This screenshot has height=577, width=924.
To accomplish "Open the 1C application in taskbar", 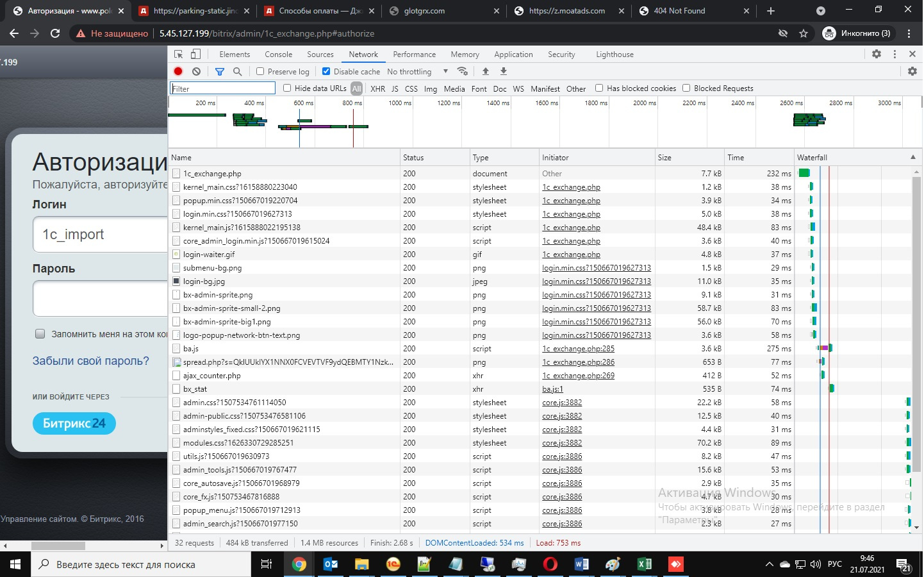I will coord(393,564).
